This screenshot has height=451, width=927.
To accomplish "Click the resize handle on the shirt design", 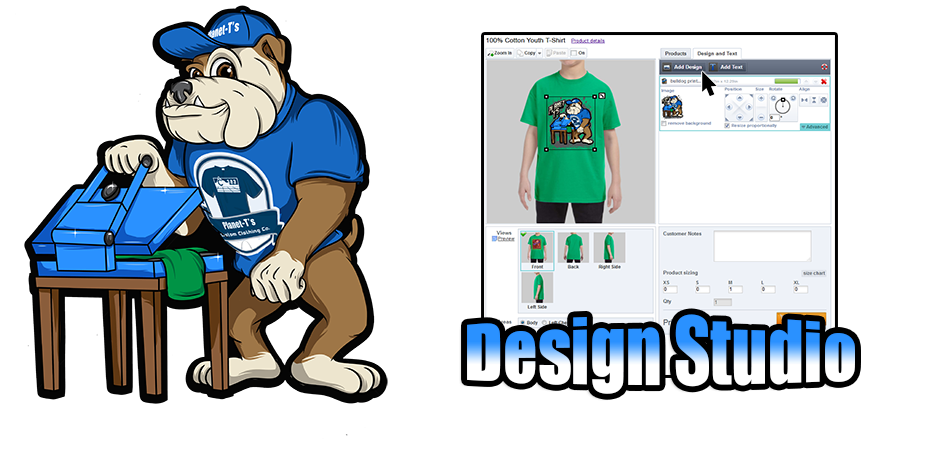I will 602,96.
